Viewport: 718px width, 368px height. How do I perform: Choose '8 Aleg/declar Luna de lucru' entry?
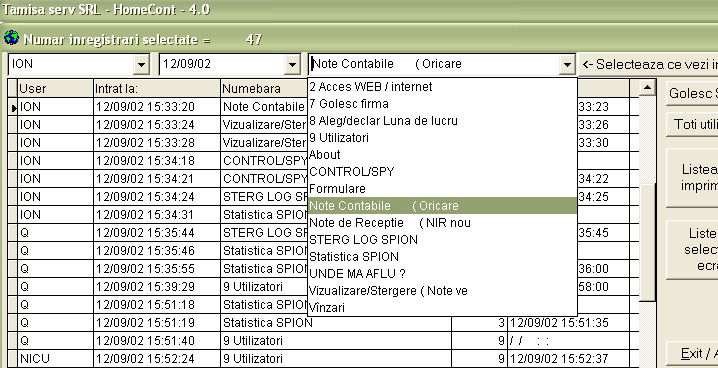pyautogui.click(x=442, y=120)
